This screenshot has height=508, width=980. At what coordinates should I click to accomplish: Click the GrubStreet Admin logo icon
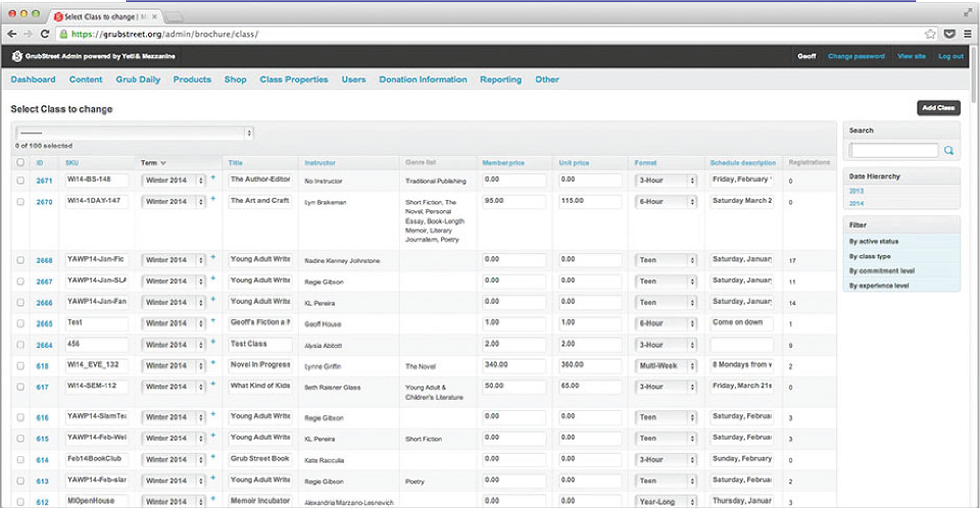17,56
